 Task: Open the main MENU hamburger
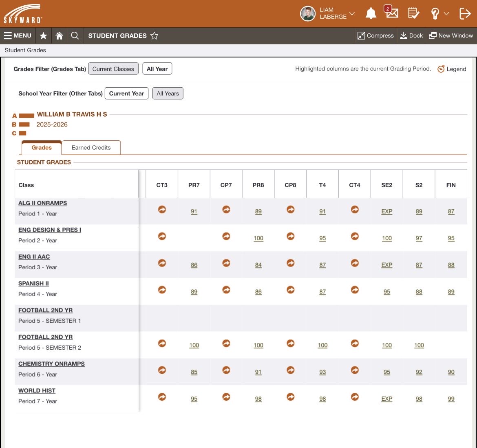(x=18, y=35)
